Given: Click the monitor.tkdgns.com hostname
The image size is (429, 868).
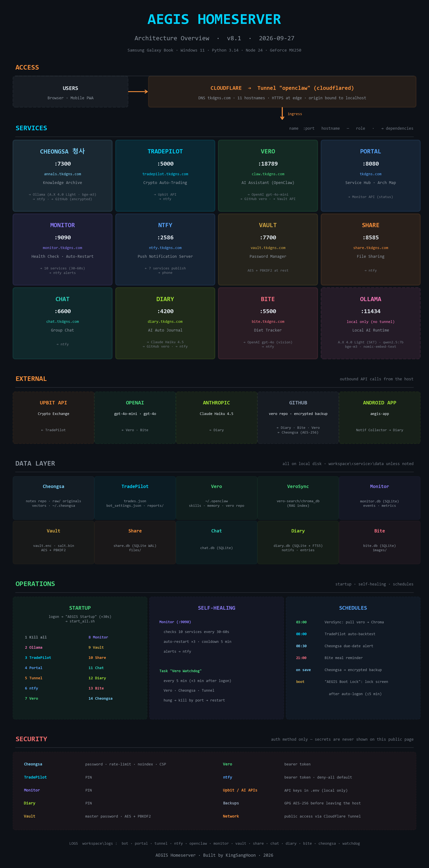Looking at the screenshot, I should click(62, 248).
